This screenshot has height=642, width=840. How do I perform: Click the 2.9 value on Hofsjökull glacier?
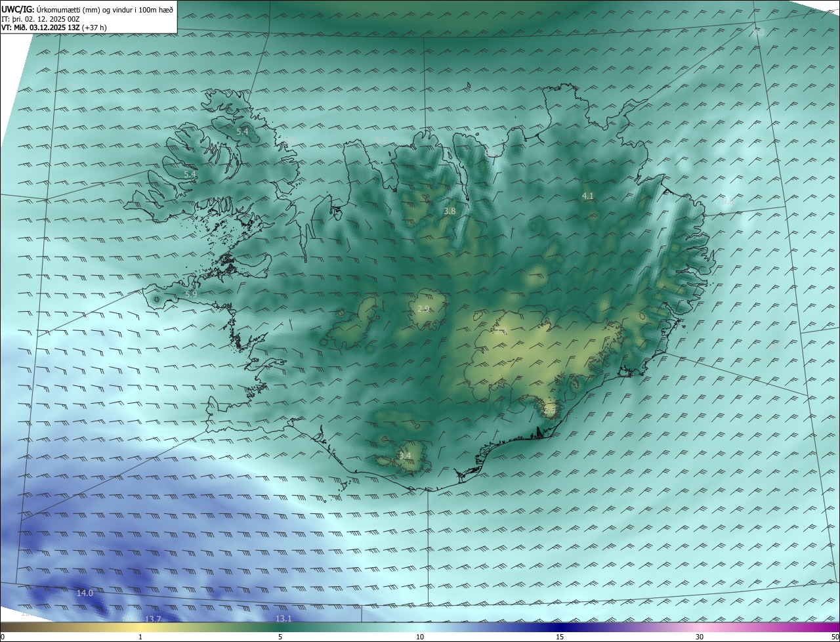coord(423,309)
